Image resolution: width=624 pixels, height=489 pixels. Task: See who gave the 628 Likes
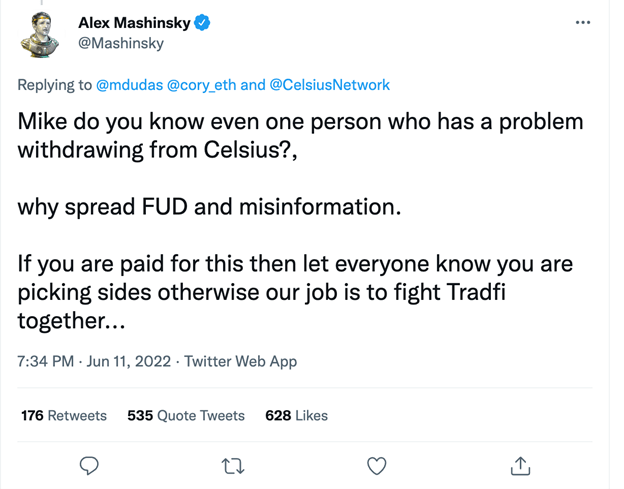click(x=296, y=415)
